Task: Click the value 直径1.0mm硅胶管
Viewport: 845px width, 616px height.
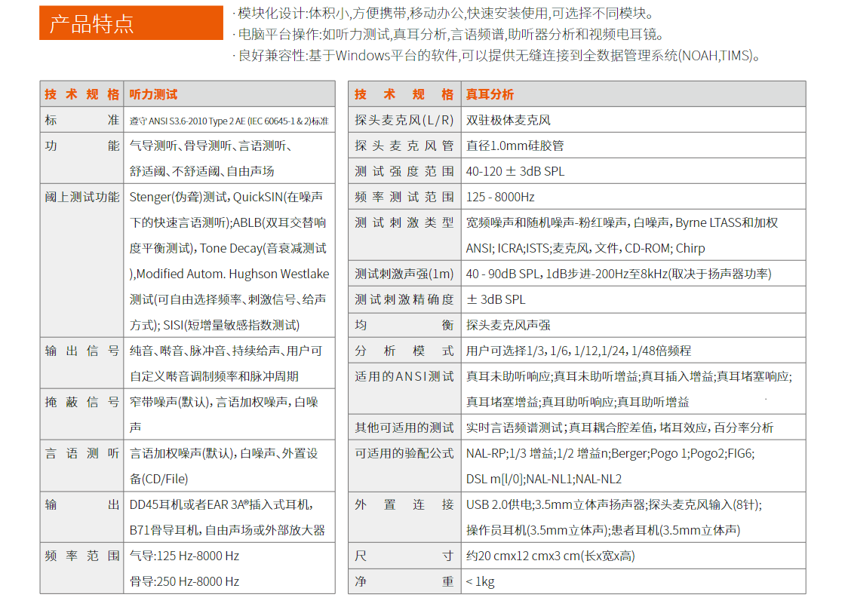Action: 515,146
